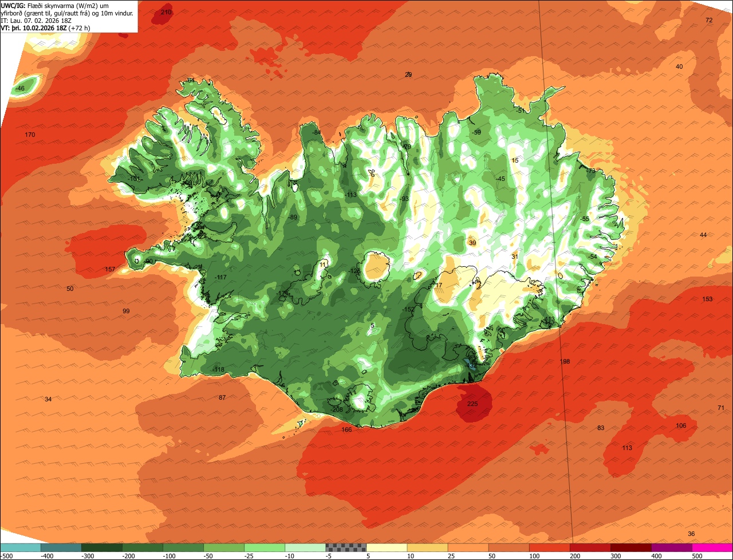
Task: Click the "IT: Lau. 07. 02. 2026 18Z" line
Action: (36, 20)
